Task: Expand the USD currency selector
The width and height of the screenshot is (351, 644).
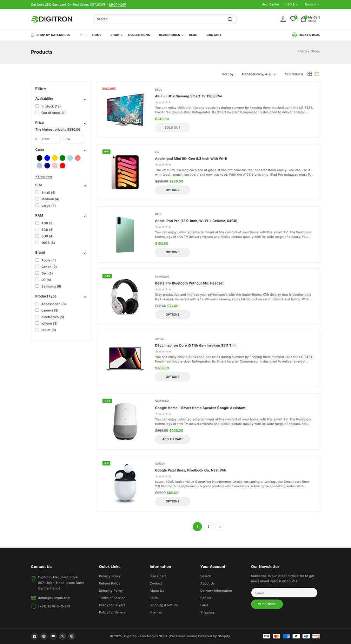Action: point(292,4)
